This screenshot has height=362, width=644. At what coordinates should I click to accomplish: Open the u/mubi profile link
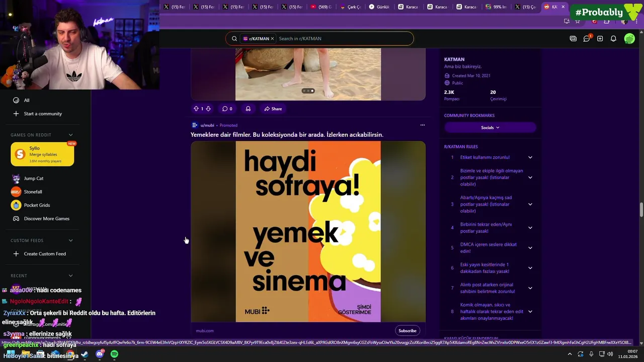207,125
